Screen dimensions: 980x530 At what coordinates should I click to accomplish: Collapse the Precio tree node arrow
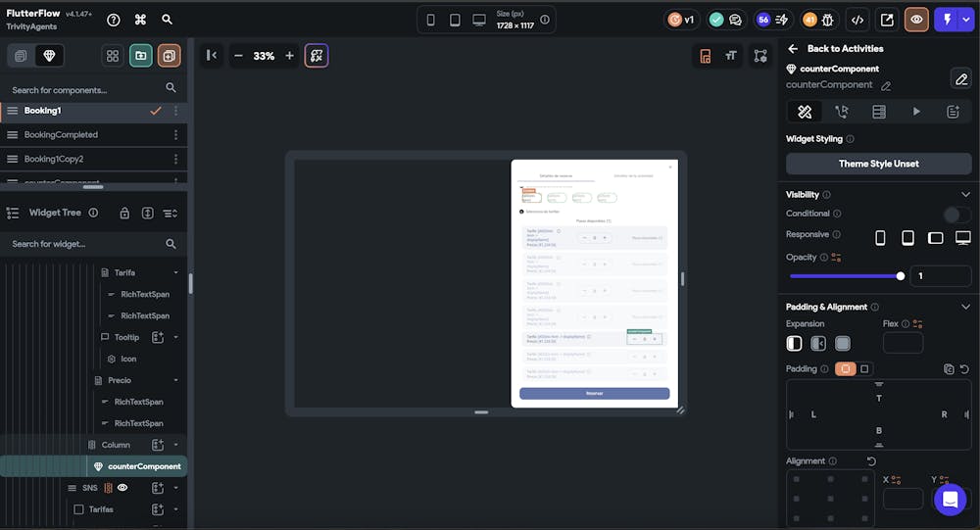click(175, 381)
